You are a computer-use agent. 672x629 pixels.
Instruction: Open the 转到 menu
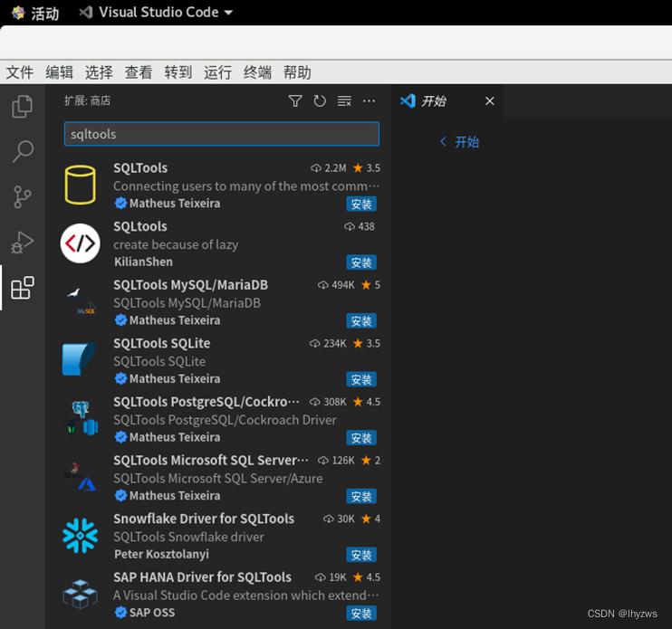pyautogui.click(x=178, y=72)
